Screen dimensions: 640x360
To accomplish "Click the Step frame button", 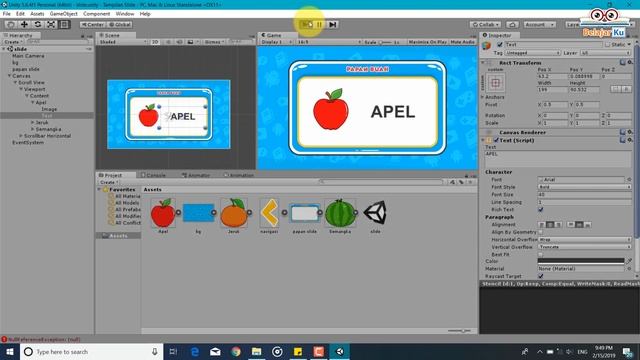I will click(333, 24).
